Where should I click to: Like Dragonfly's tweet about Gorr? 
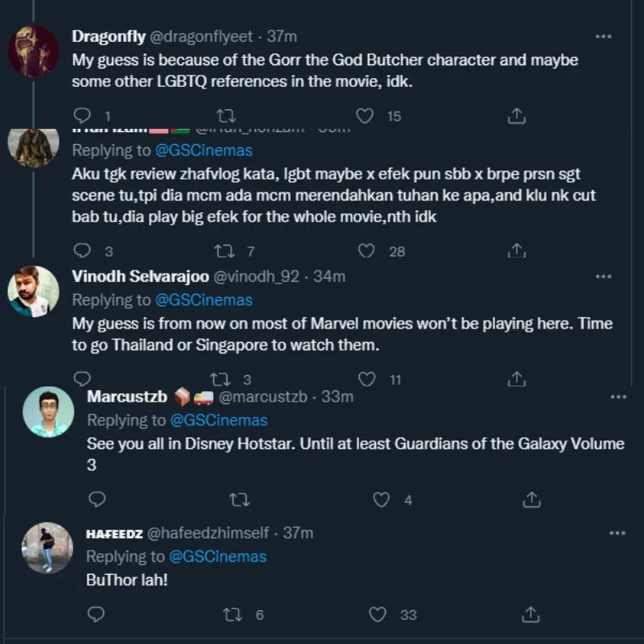(x=365, y=116)
